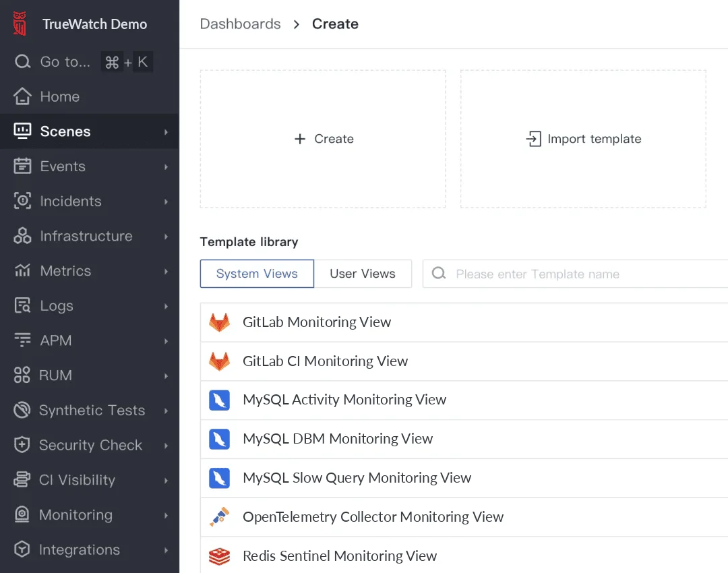Click the Infrastructure hexagons icon
The height and width of the screenshot is (573, 728).
(x=22, y=235)
